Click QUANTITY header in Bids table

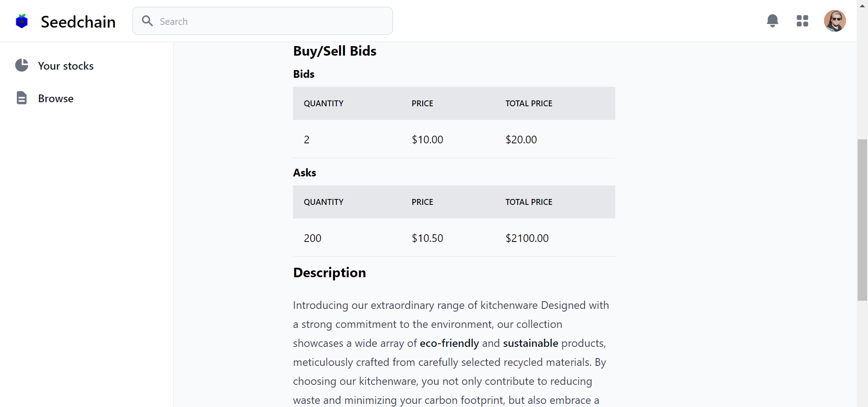pyautogui.click(x=323, y=104)
